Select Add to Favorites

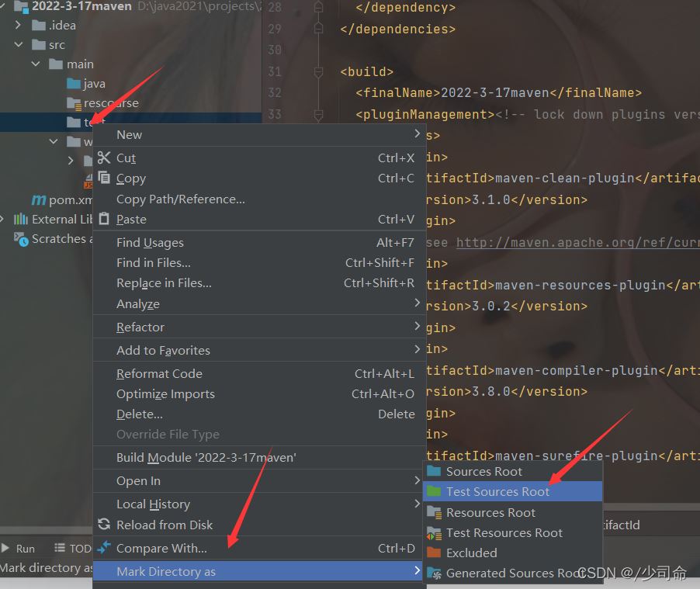click(259, 350)
